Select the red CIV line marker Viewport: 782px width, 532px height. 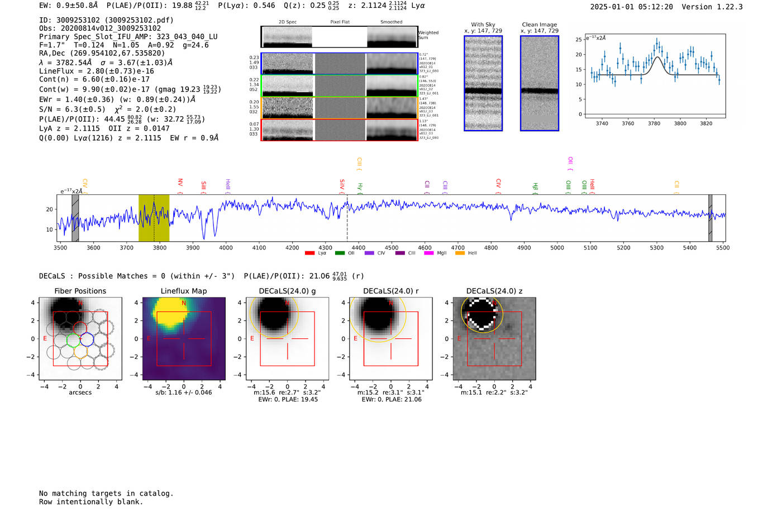point(498,186)
